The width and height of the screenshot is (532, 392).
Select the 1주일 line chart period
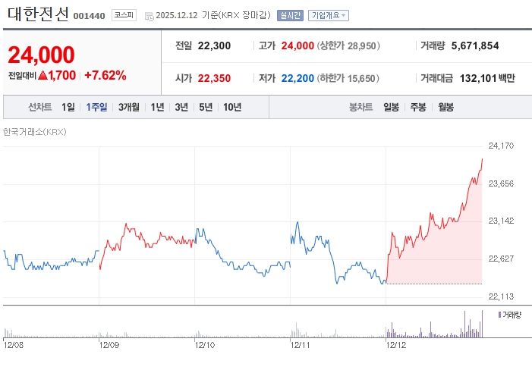(x=96, y=107)
